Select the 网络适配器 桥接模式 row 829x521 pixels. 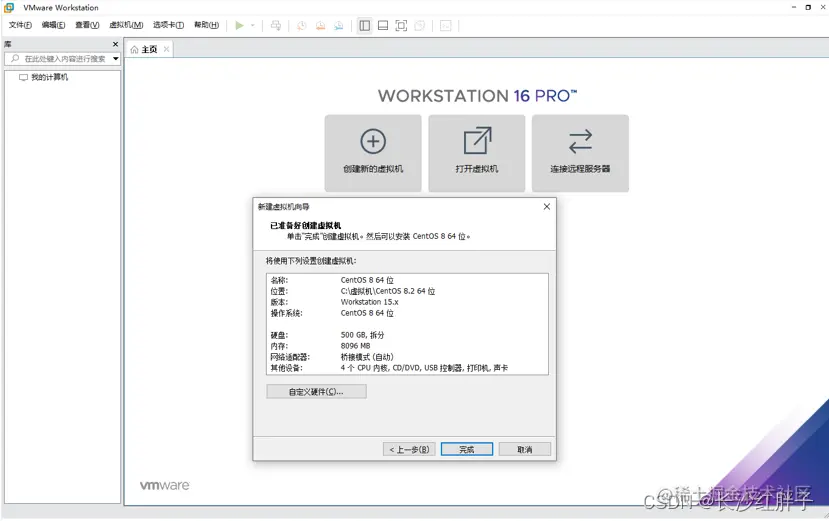pos(407,358)
